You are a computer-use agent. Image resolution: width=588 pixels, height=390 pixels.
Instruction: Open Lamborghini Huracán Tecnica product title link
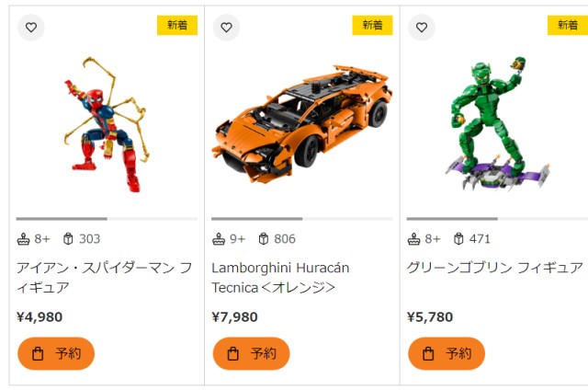(280, 278)
